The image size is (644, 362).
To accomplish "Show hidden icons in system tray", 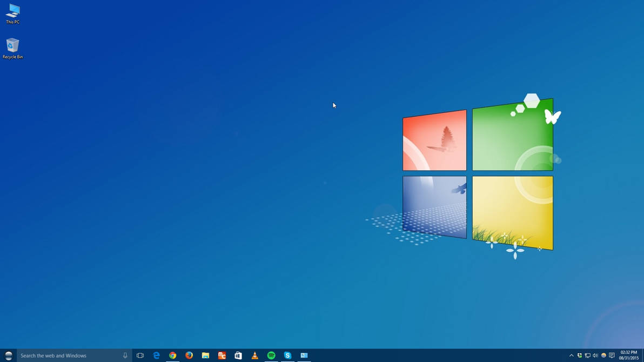I will pos(571,356).
